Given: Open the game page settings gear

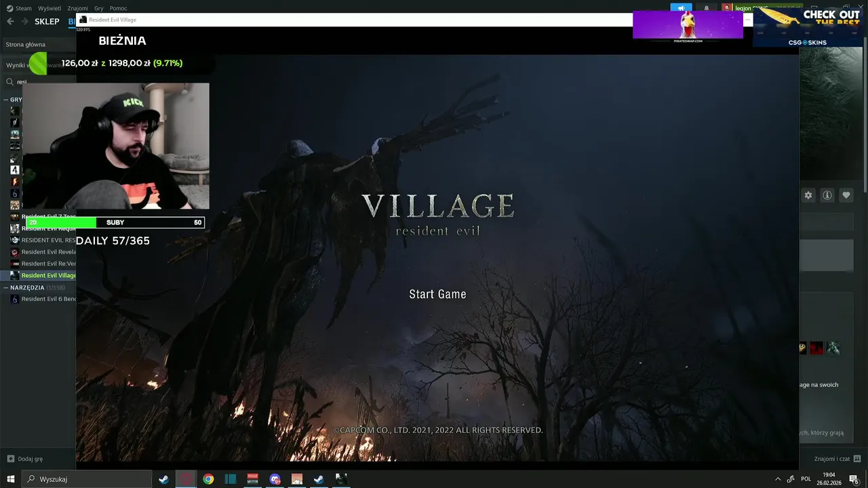Looking at the screenshot, I should (808, 195).
